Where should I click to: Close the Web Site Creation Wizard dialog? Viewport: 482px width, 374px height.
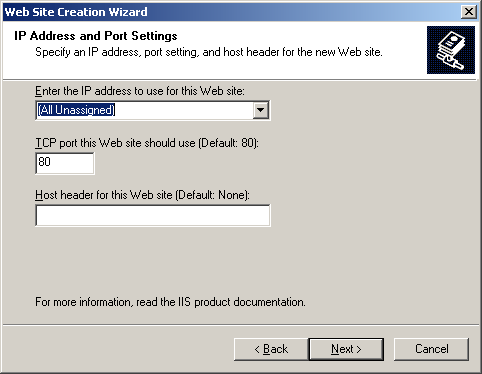tap(469, 12)
